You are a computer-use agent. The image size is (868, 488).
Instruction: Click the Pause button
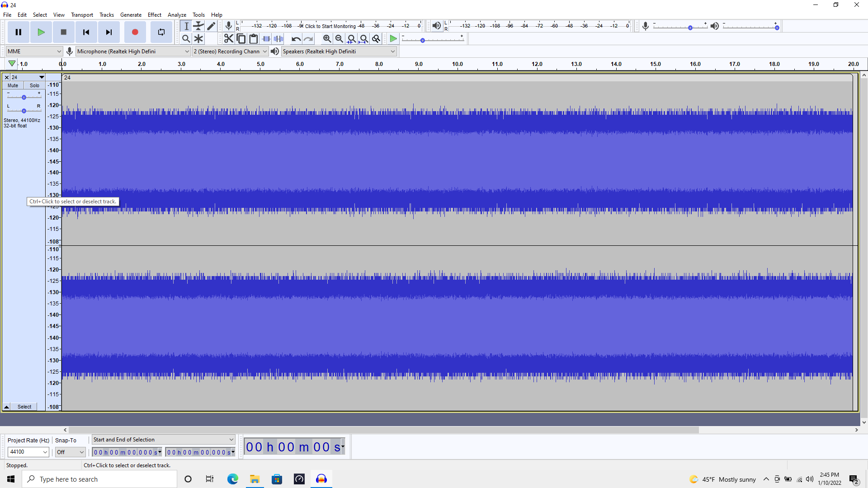[x=19, y=32]
